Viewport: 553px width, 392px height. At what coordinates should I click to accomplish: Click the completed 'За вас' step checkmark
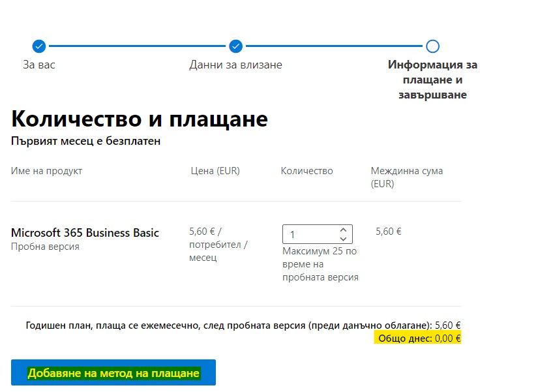39,46
